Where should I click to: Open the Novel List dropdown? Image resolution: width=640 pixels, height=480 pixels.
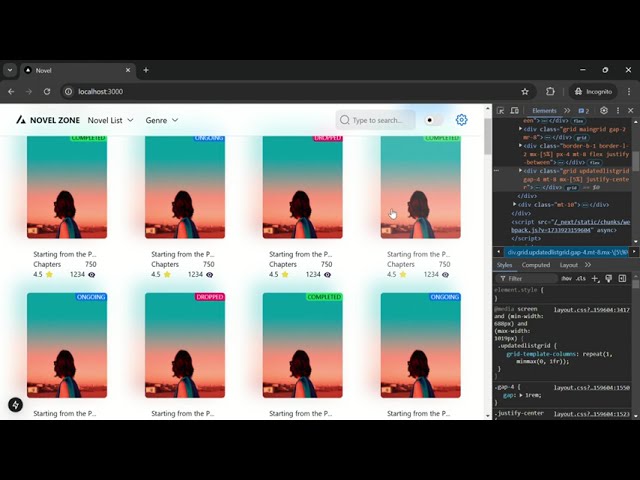tap(111, 120)
